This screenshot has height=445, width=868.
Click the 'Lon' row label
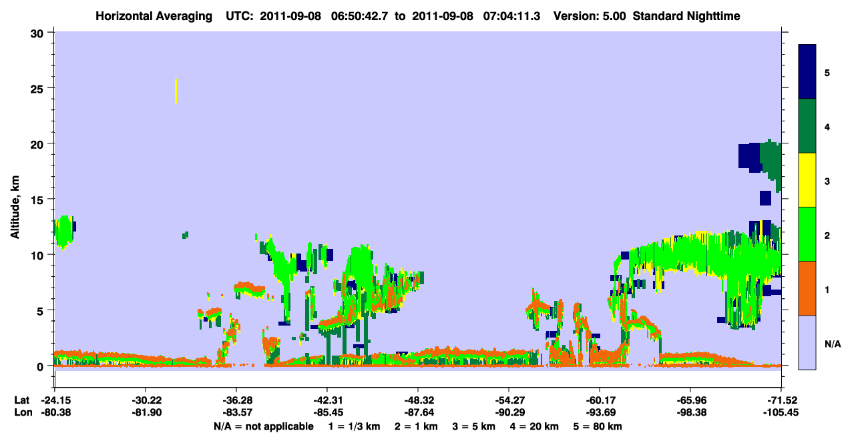pyautogui.click(x=22, y=412)
